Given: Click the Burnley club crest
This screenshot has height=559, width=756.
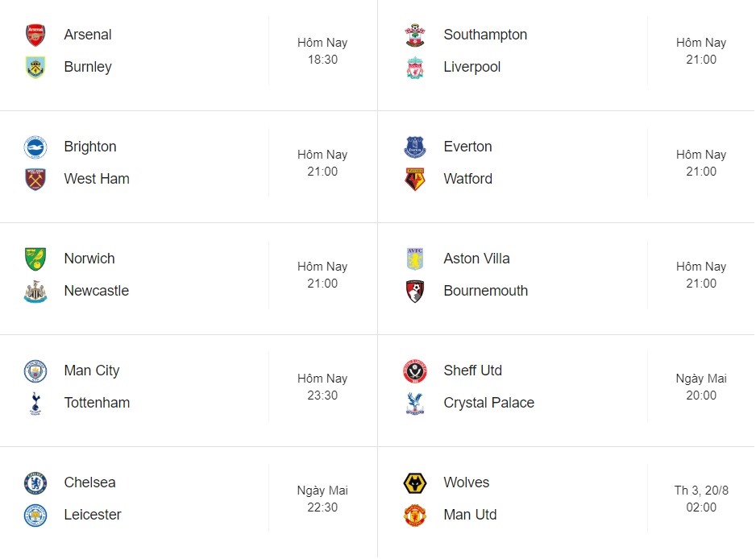Looking at the screenshot, I should click(35, 67).
